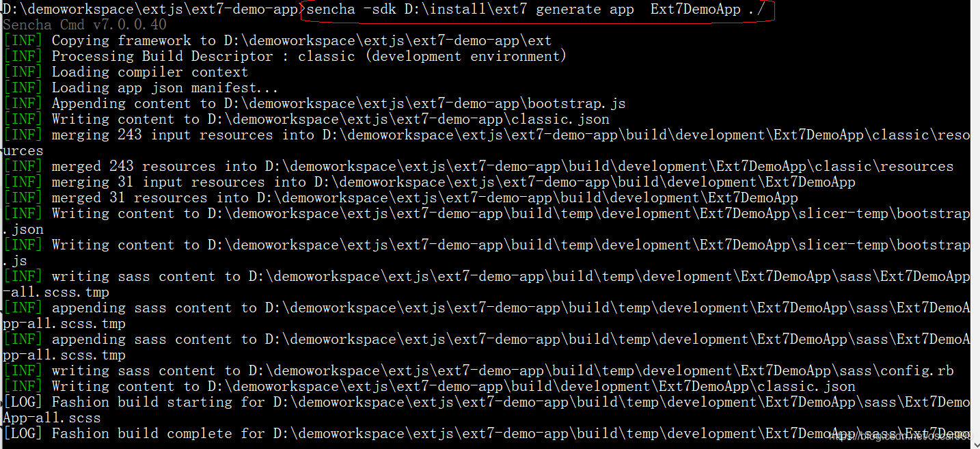Click the 'merging 243 input resources' line
Image resolution: width=980 pixels, height=449 pixels.
487,135
